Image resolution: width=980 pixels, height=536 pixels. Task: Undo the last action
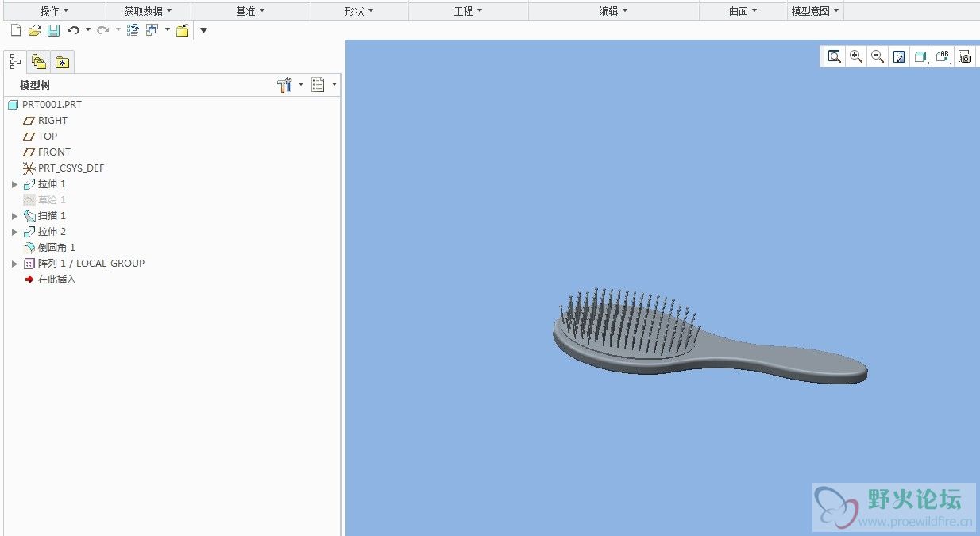(x=73, y=30)
